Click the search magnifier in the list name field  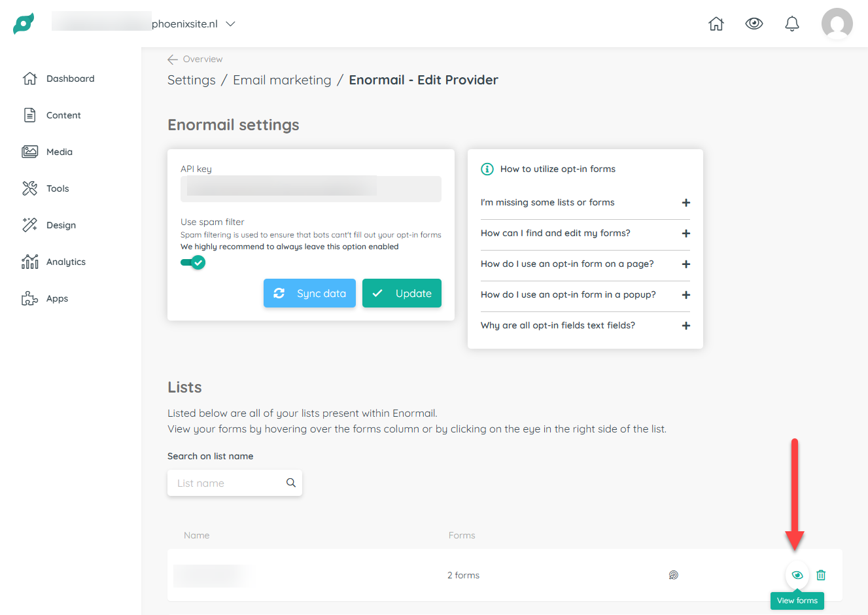(291, 483)
